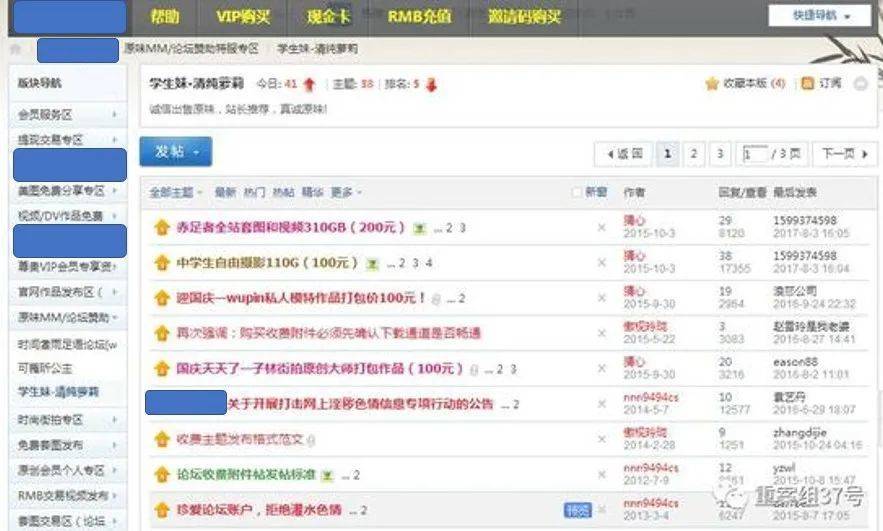Open the VIP购买 menu item
Viewport: 883px width, 531px height.
click(x=243, y=16)
